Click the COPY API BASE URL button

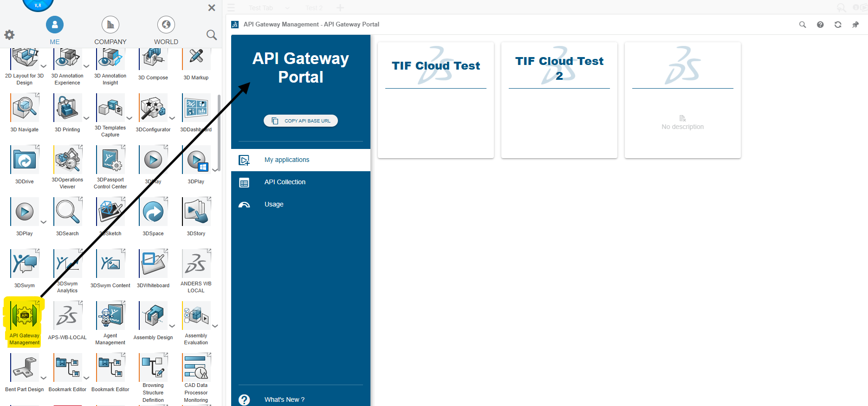(301, 121)
